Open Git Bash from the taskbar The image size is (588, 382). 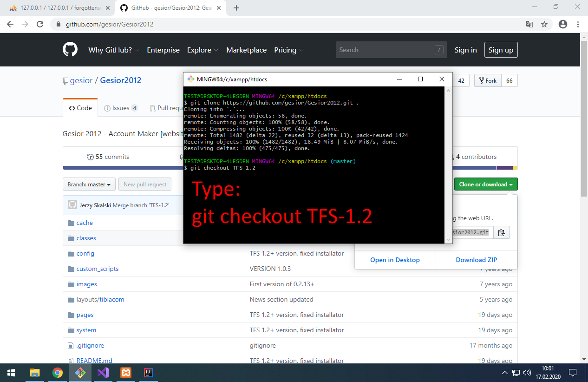80,373
